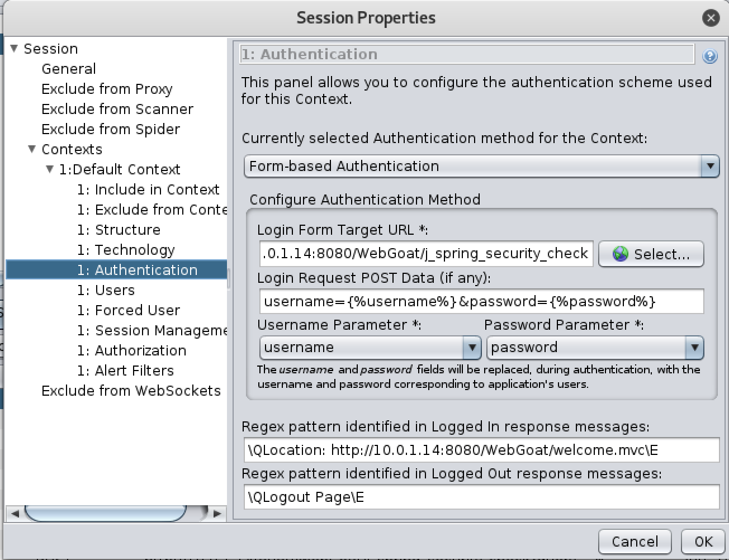Open 1: Technology settings
Viewport: 729px width, 560px height.
[x=126, y=249]
